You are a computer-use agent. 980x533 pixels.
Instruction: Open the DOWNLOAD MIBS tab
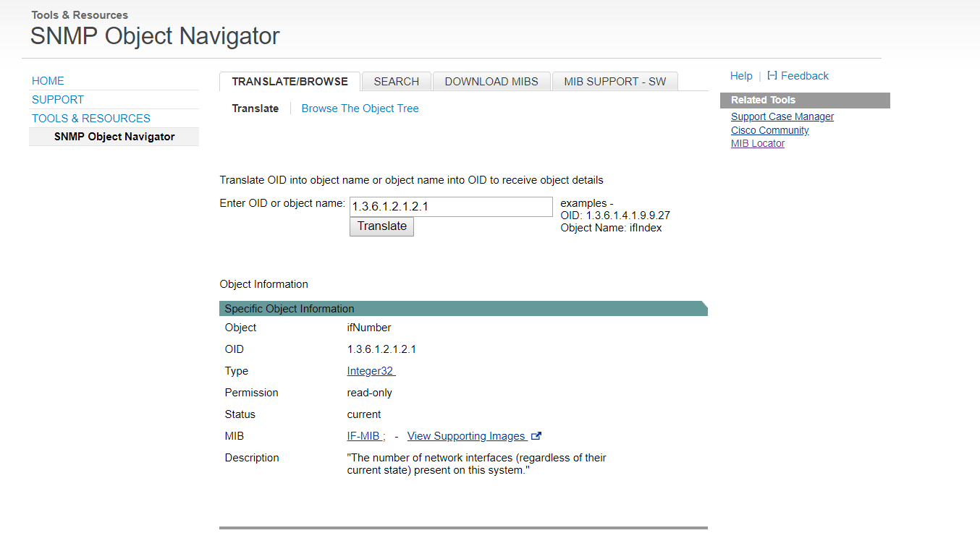491,81
